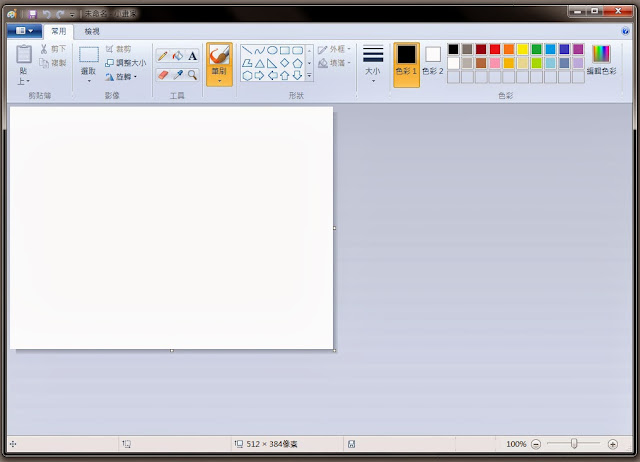The image size is (640, 462).
Task: Choose the Right triangle shape
Action: [272, 63]
